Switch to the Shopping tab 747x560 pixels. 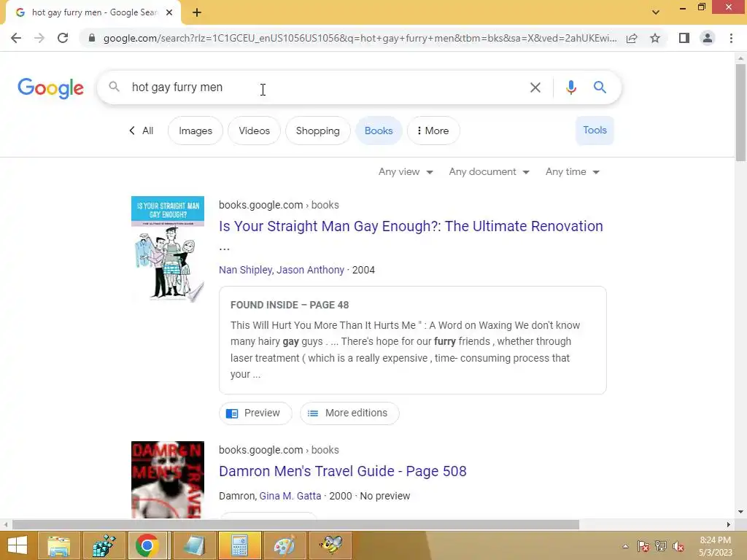[318, 131]
